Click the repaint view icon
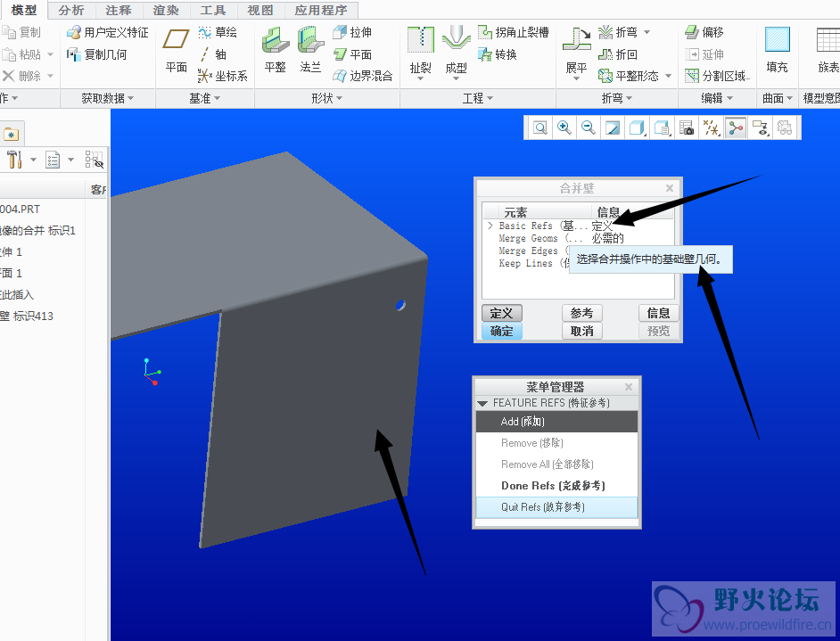 [x=613, y=128]
